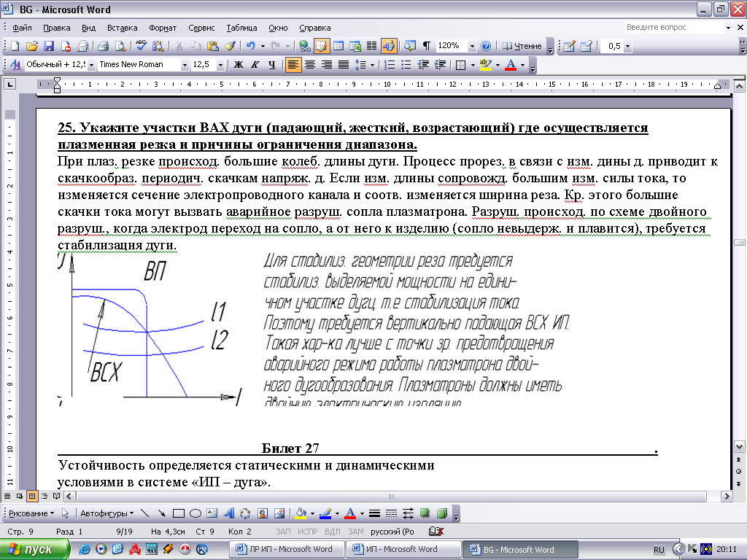This screenshot has width=747, height=560.
Task: Open the Таблица menu
Action: pos(241,28)
